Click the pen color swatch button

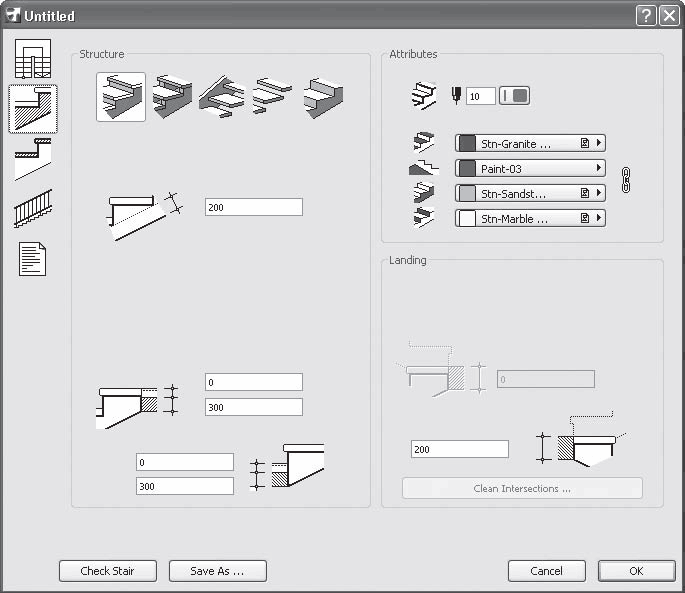(514, 96)
